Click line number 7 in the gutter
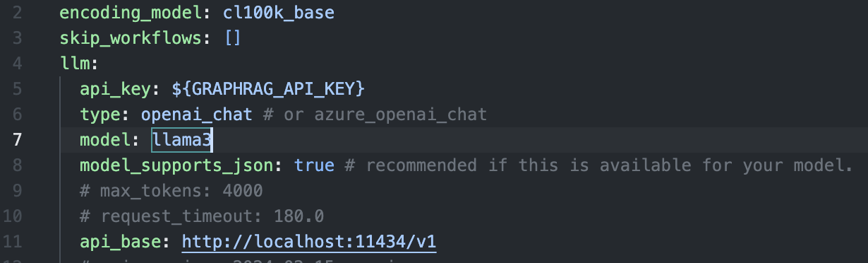This screenshot has width=868, height=263. [18, 140]
